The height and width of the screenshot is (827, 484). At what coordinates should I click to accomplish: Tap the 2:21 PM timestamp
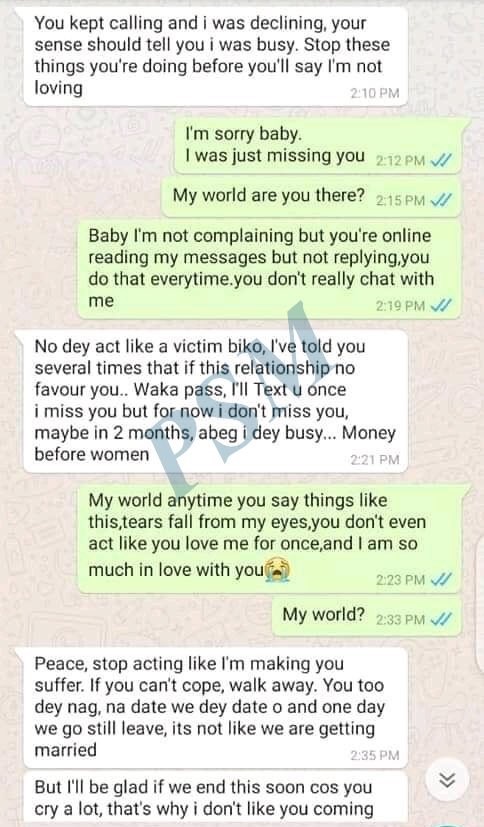375,460
